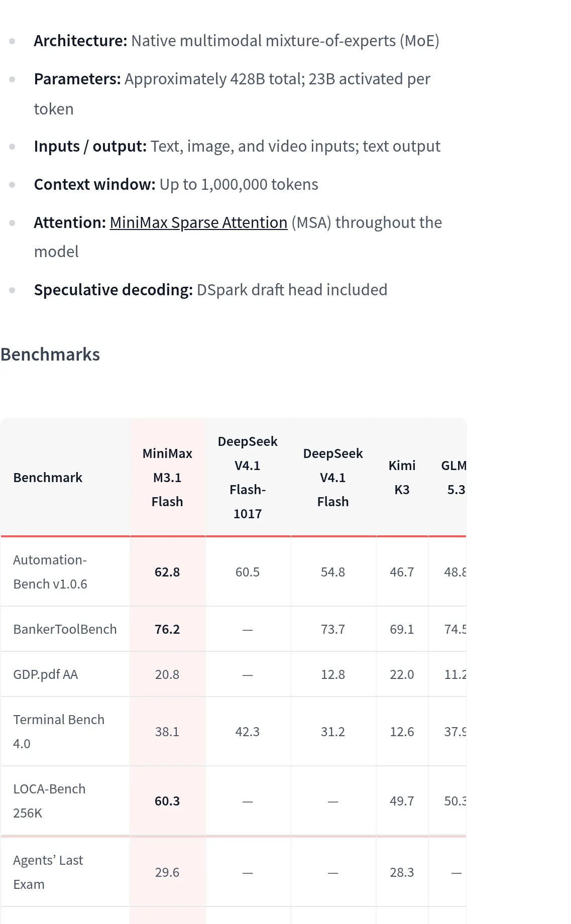Click the GDP.pdf AA row label
This screenshot has width=571, height=924.
(x=45, y=674)
